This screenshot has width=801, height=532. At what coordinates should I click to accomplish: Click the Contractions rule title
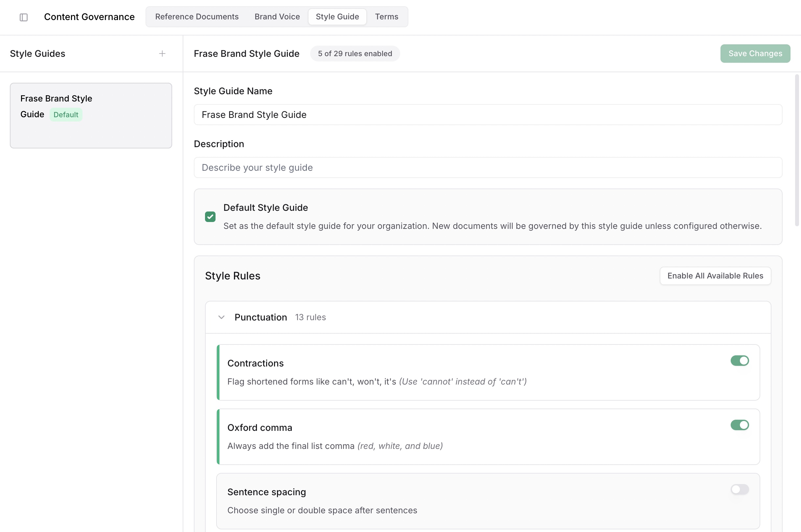click(255, 364)
